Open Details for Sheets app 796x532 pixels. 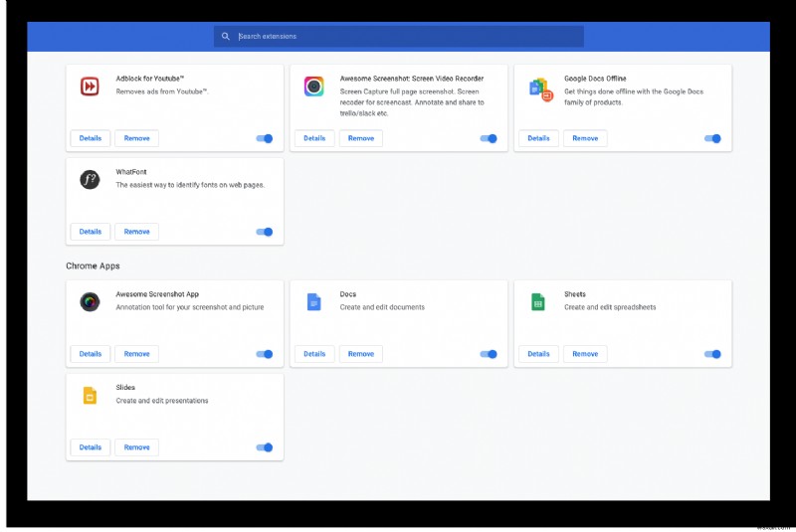pyautogui.click(x=538, y=354)
